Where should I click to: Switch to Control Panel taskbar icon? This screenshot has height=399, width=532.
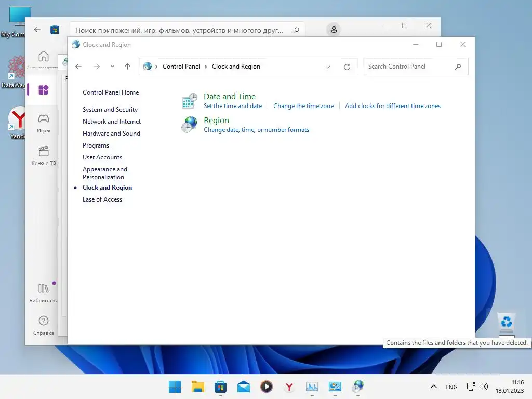[335, 387]
